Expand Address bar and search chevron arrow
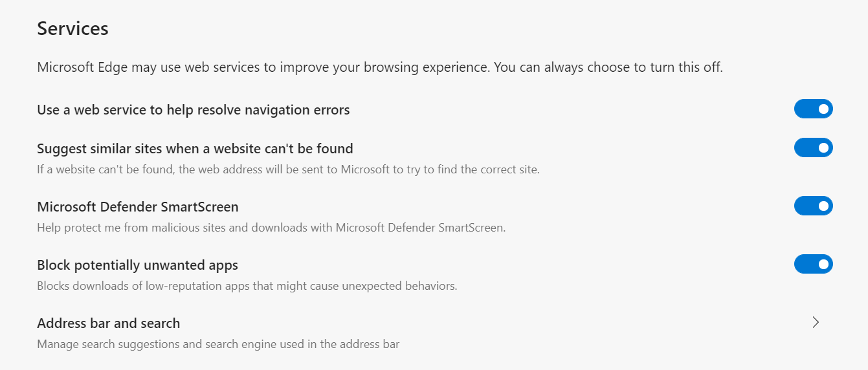The width and height of the screenshot is (868, 370). 816,323
